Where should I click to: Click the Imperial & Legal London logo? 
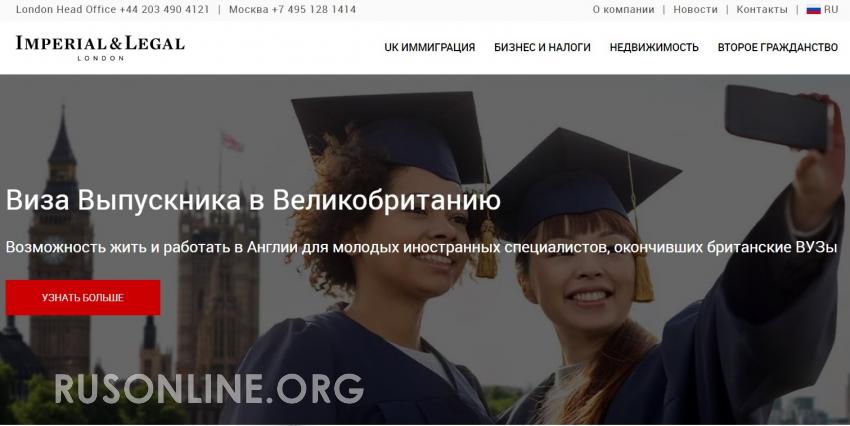click(x=100, y=48)
